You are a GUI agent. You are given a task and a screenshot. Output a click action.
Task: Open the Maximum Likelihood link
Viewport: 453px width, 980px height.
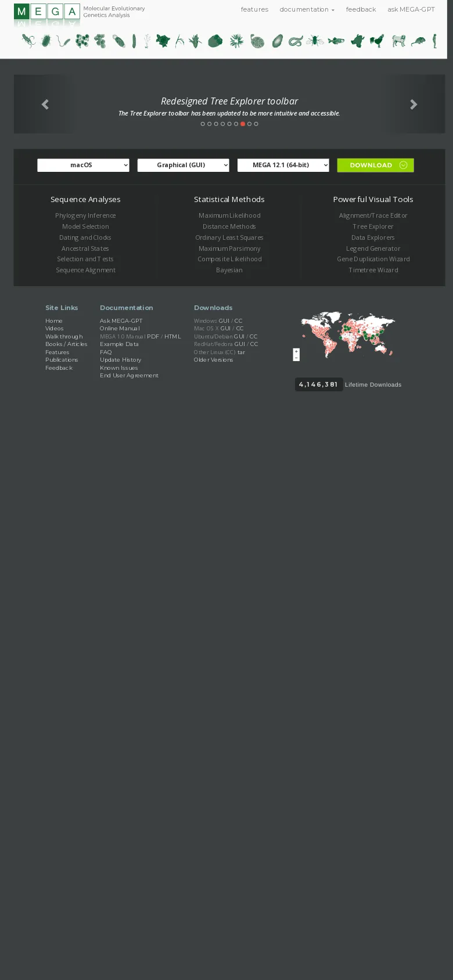click(x=229, y=215)
